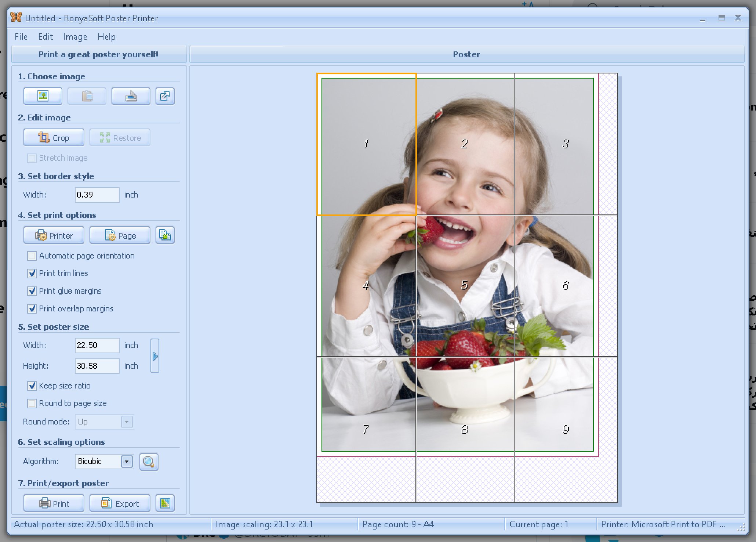Screen dimensions: 756x542
Task: Click the Restore button
Action: pos(120,138)
